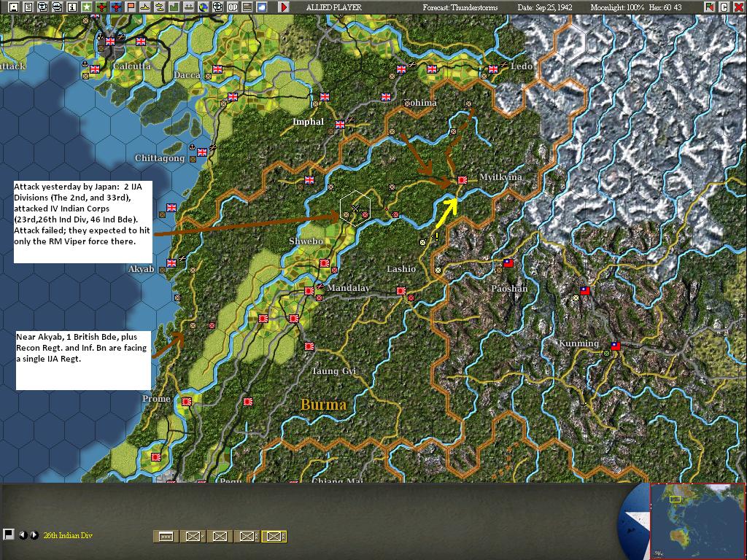Viewport: 747px width, 560px height.
Task: Click the green industry bar-chart icon
Action: 174,7
